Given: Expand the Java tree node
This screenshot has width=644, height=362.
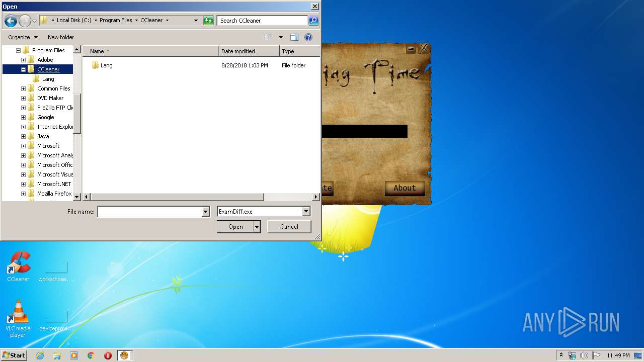Looking at the screenshot, I should [23, 136].
